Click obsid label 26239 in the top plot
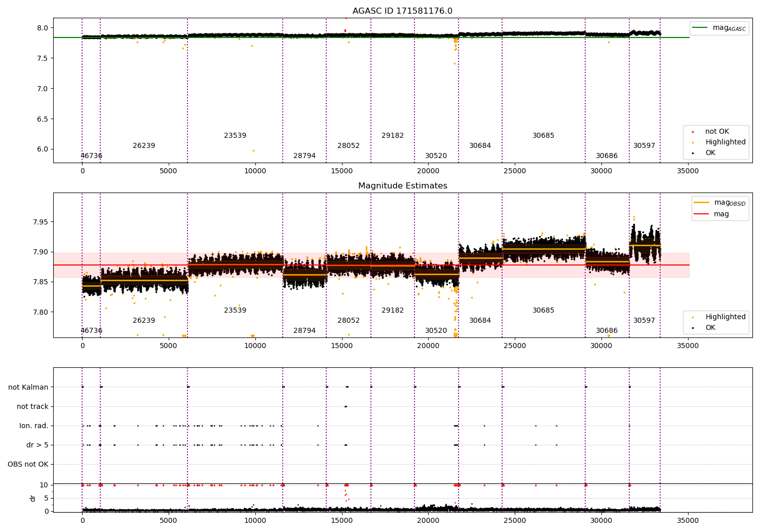The width and height of the screenshot is (760, 532). 144,146
